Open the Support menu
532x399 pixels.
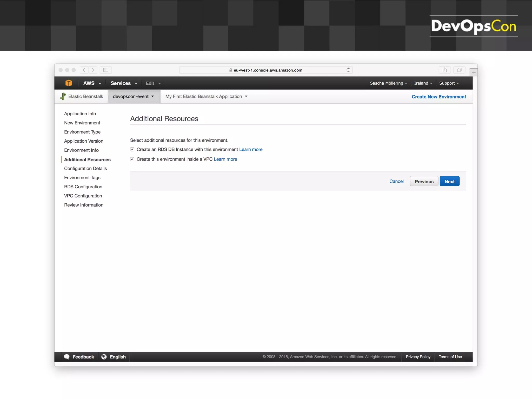[x=449, y=83]
